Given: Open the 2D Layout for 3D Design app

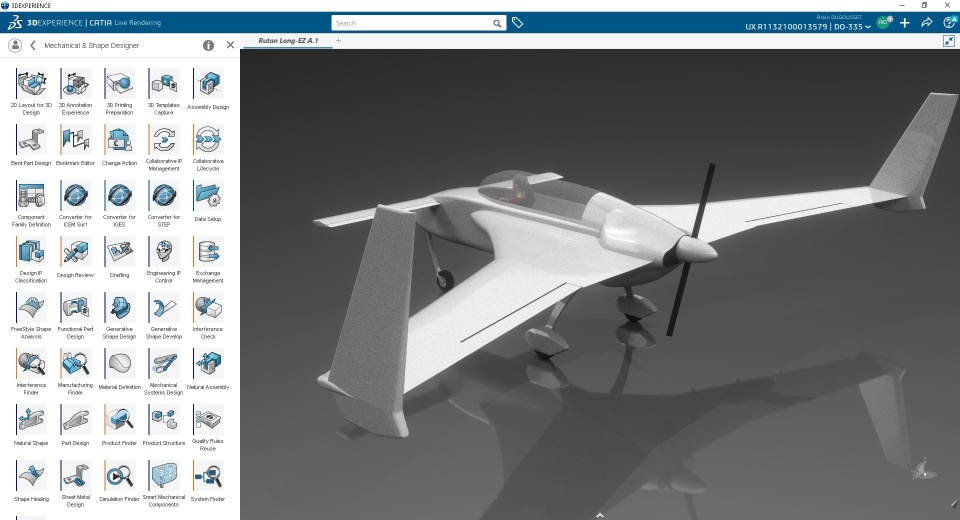Looking at the screenshot, I should (31, 84).
